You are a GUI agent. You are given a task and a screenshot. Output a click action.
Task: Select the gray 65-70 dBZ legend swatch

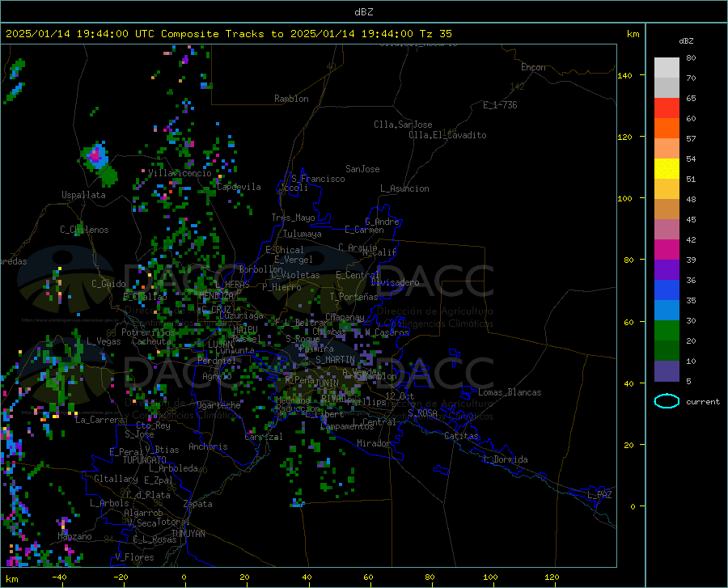click(667, 87)
